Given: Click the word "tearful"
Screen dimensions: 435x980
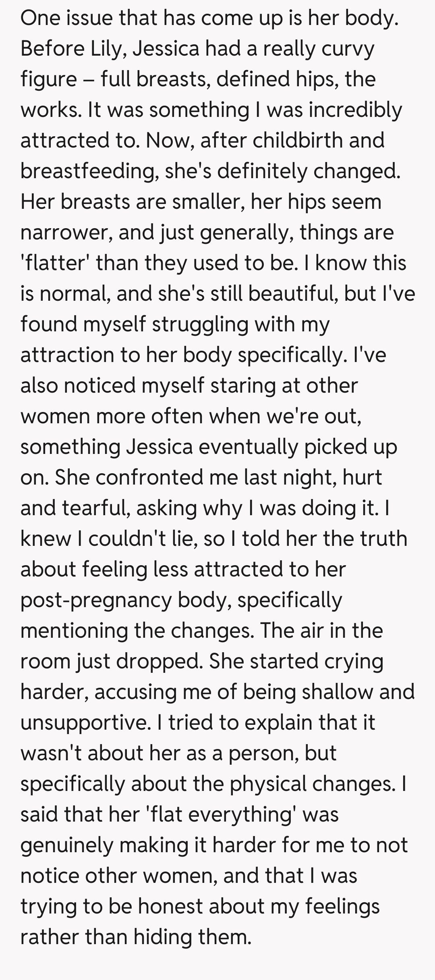Looking at the screenshot, I should coord(96,508).
